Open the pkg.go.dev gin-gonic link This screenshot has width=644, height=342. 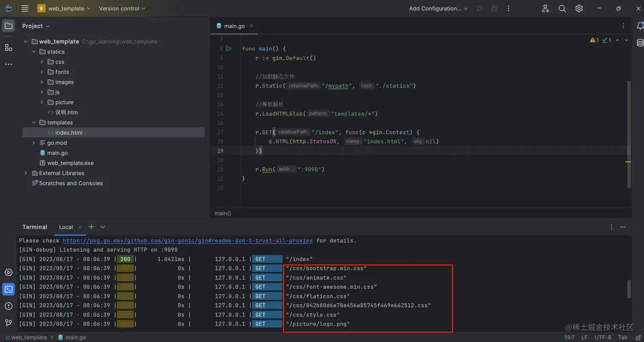(188, 241)
